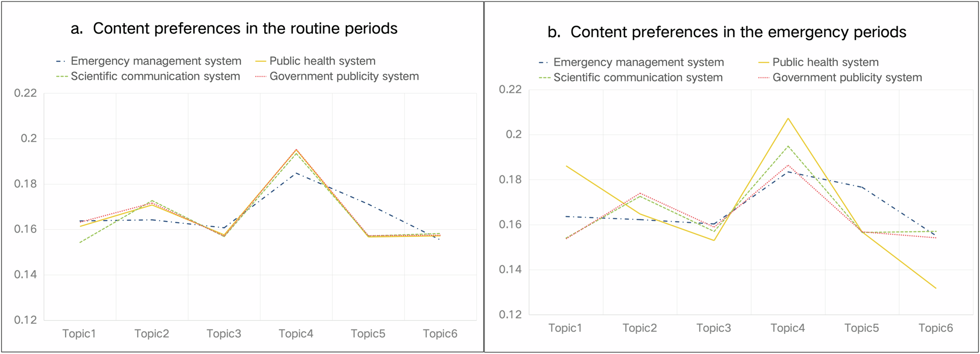980x354 pixels.
Task: Click the emergency periods chart title
Action: (727, 32)
